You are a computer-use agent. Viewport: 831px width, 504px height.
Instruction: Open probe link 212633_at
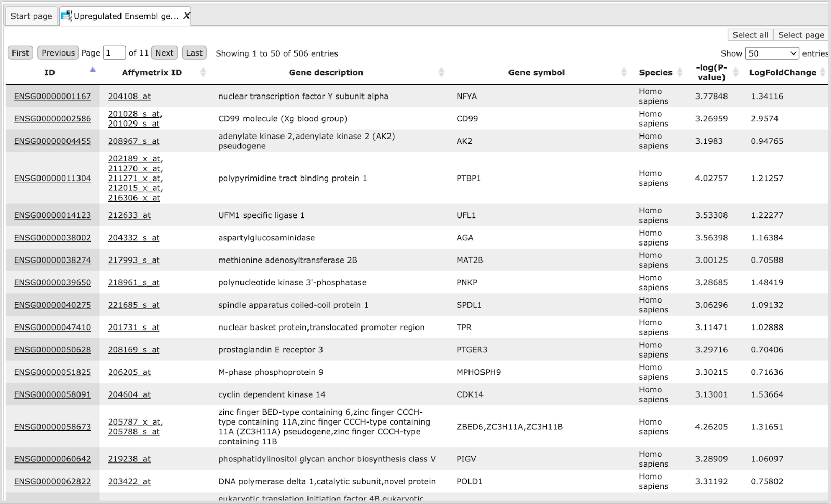pyautogui.click(x=129, y=215)
